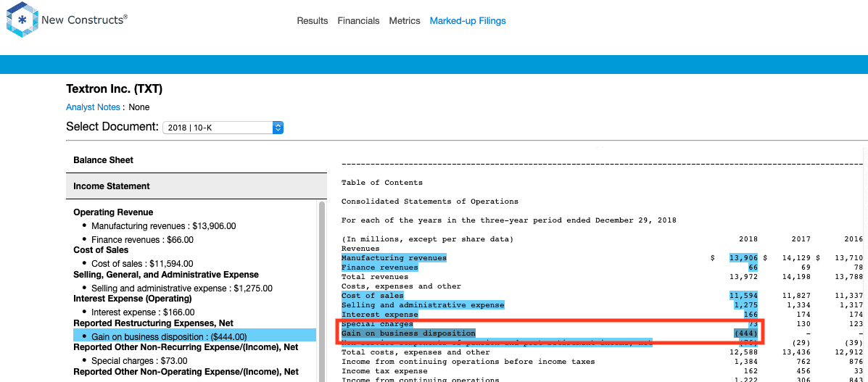This screenshot has width=868, height=382.
Task: Click highlighted Cost of sales in filing
Action: point(373,296)
